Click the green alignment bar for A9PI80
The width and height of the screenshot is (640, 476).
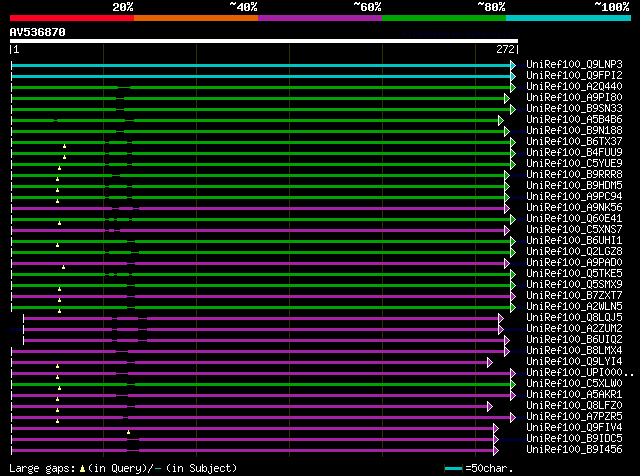pyautogui.click(x=258, y=98)
